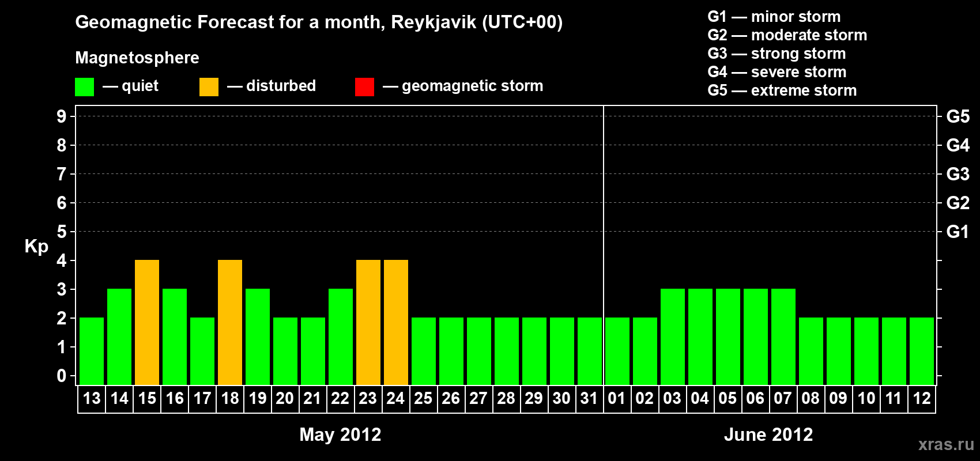The width and height of the screenshot is (980, 461).
Task: Select the green bar for May 22
Action: [x=341, y=337]
